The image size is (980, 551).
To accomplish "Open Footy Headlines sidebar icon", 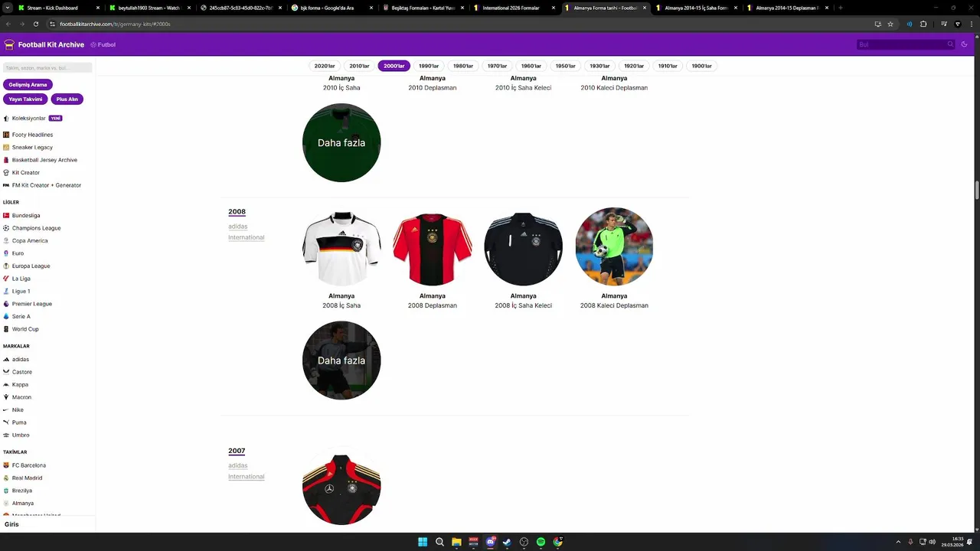I will pyautogui.click(x=6, y=135).
